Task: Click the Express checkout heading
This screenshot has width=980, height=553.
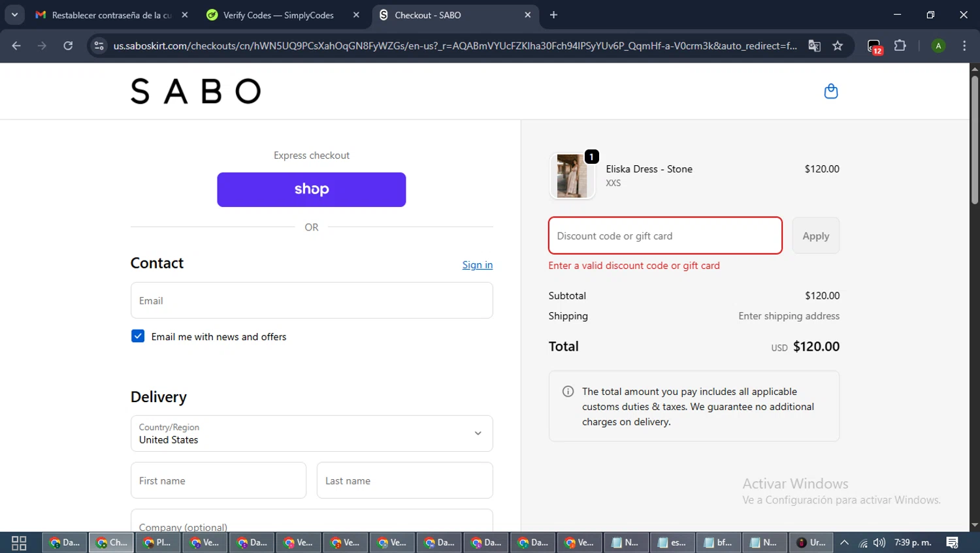Action: click(312, 155)
